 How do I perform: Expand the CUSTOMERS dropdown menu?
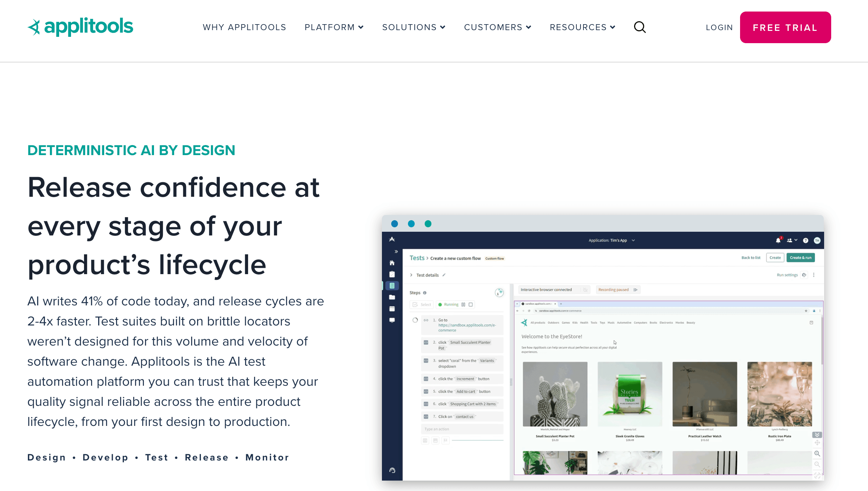(498, 27)
